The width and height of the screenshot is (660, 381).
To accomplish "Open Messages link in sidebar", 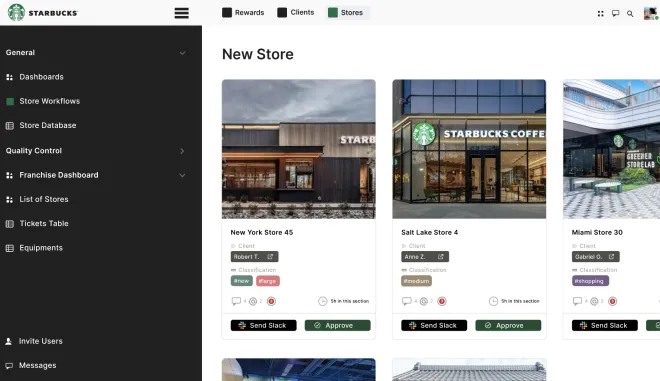I will click(x=37, y=365).
